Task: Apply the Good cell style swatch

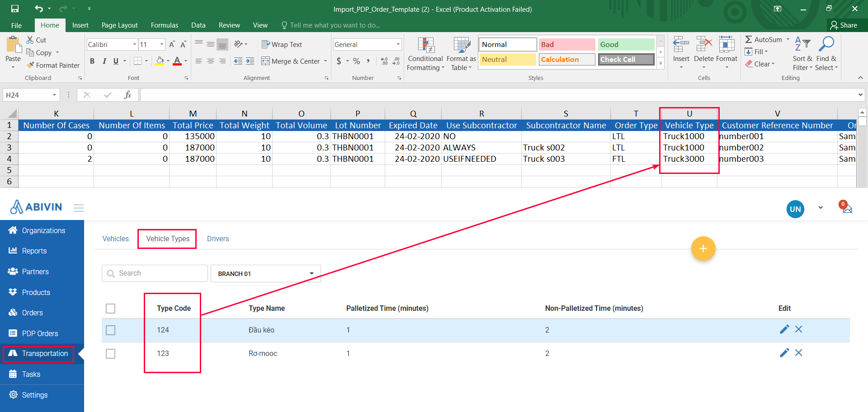Action: pyautogui.click(x=626, y=44)
